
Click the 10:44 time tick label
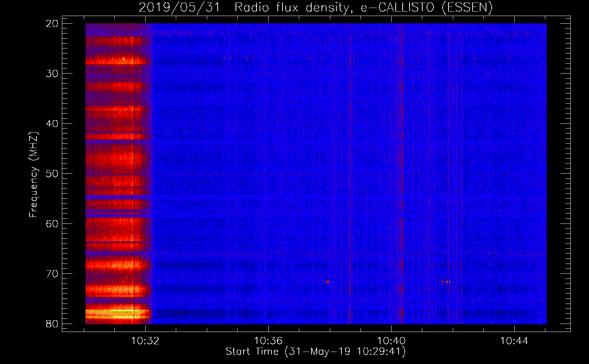[514, 341]
